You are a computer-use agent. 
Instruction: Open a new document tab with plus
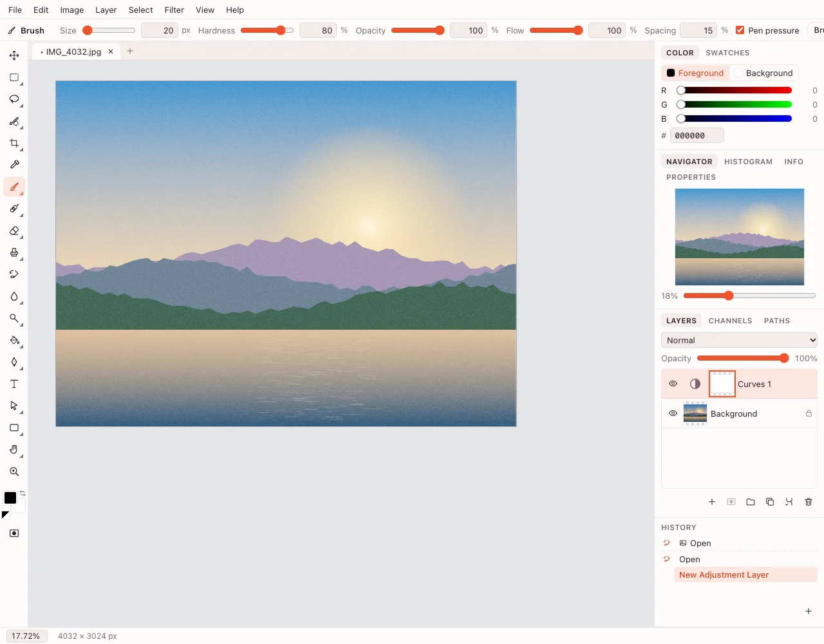[x=130, y=51]
